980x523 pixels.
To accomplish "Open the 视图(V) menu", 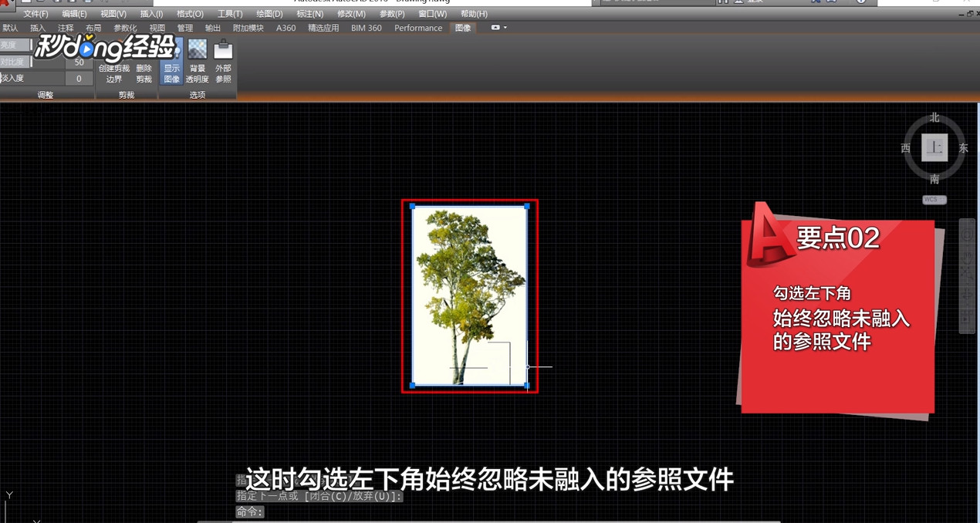I will [113, 14].
